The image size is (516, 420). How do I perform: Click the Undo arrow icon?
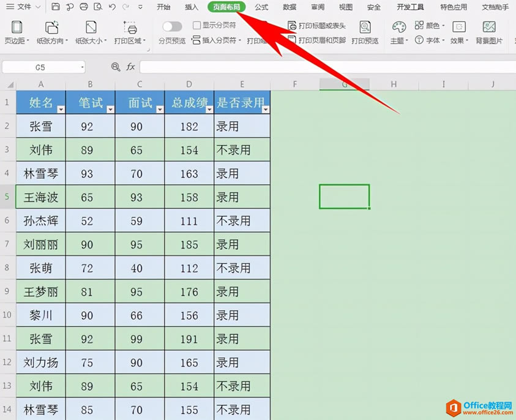[112, 7]
